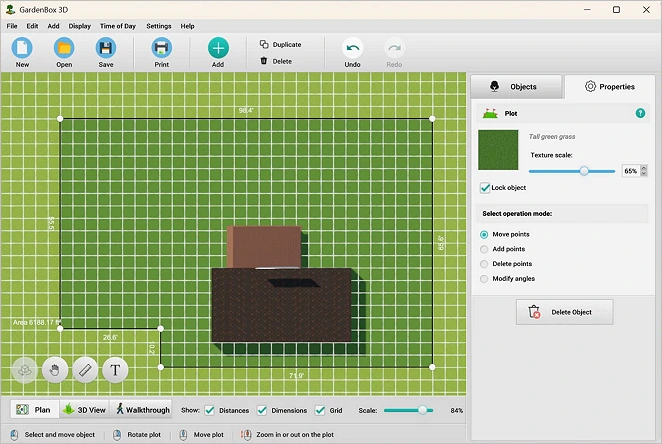Open the Help menu
The width and height of the screenshot is (662, 444).
(x=187, y=26)
